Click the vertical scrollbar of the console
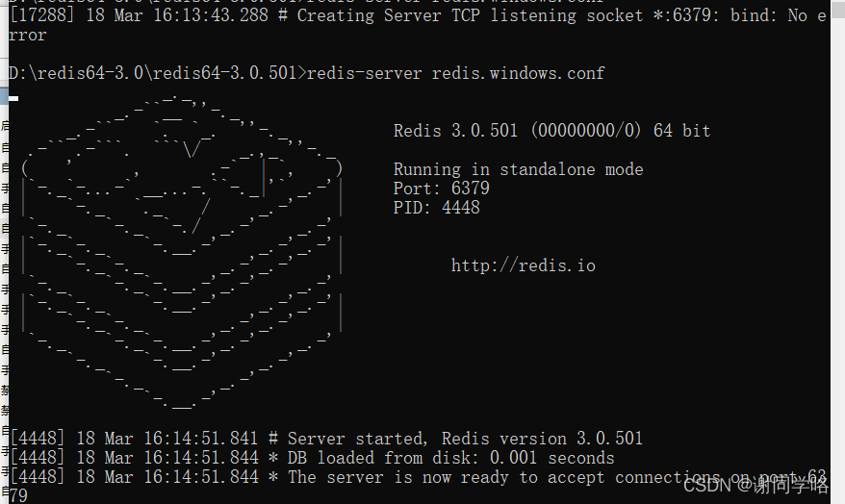 837,252
